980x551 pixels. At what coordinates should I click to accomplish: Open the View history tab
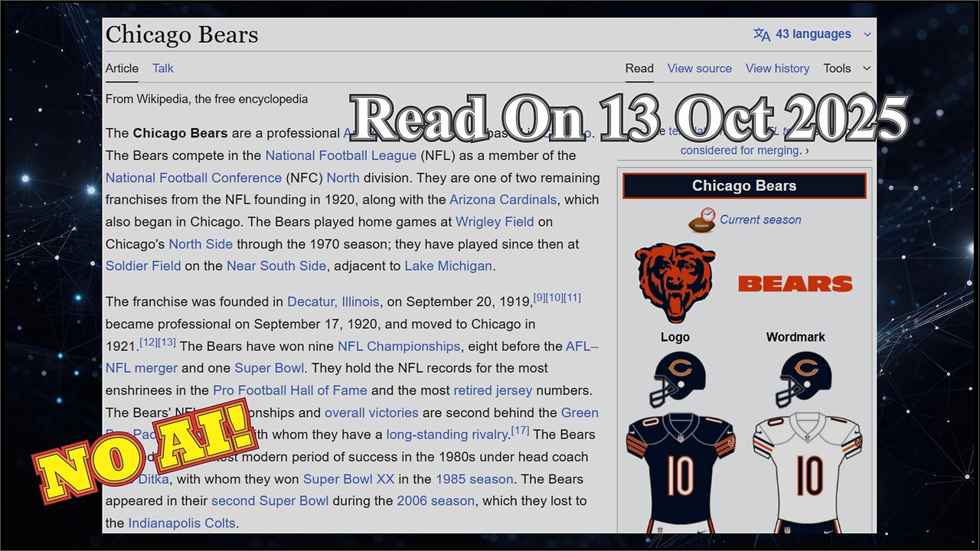pos(777,68)
